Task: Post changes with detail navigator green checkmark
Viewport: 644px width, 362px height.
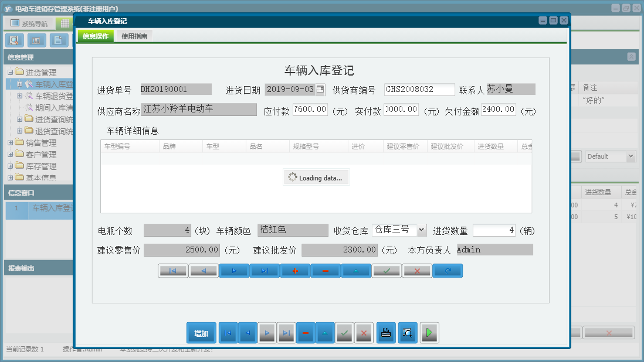Action: click(x=387, y=271)
